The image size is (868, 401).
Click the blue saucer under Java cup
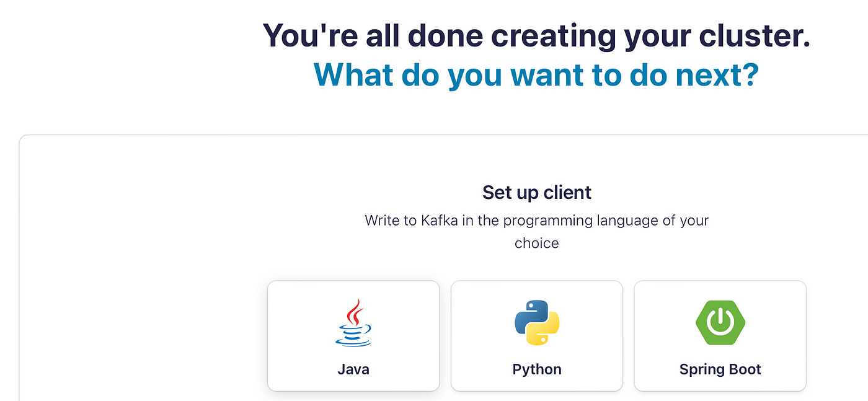tap(353, 341)
